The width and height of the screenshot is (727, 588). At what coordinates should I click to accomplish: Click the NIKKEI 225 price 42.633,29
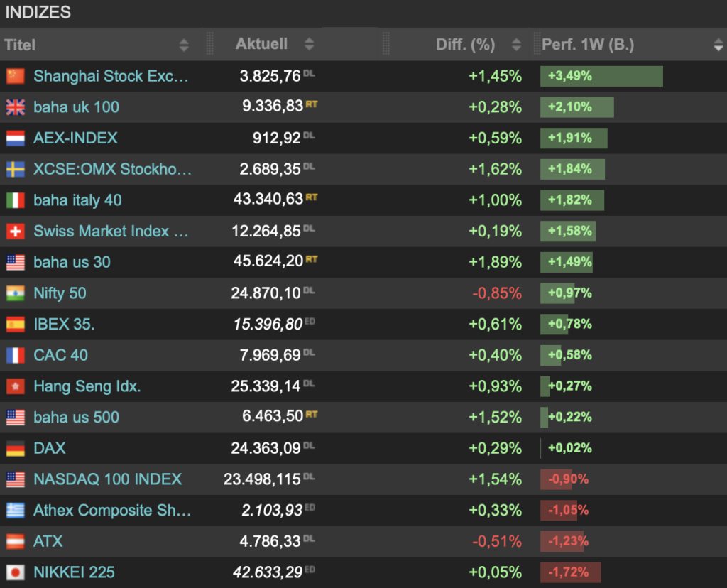[x=268, y=572]
